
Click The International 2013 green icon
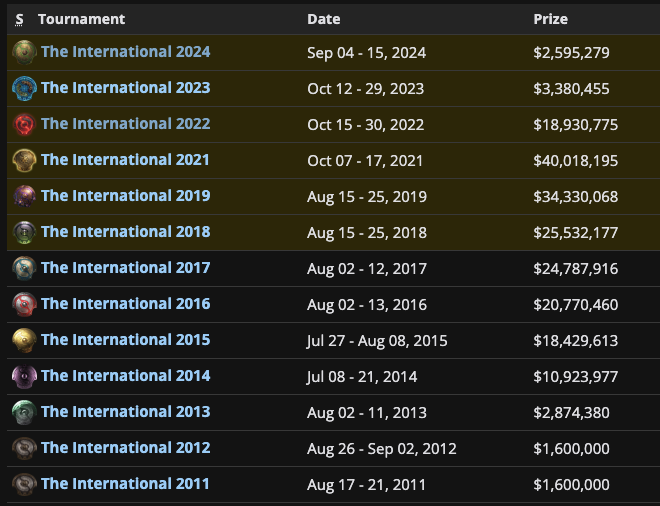(24, 412)
